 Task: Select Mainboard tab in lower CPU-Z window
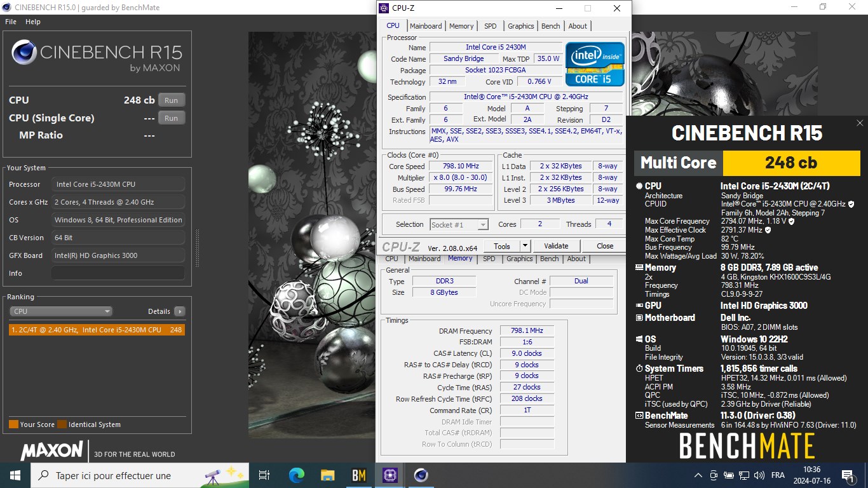pyautogui.click(x=424, y=259)
